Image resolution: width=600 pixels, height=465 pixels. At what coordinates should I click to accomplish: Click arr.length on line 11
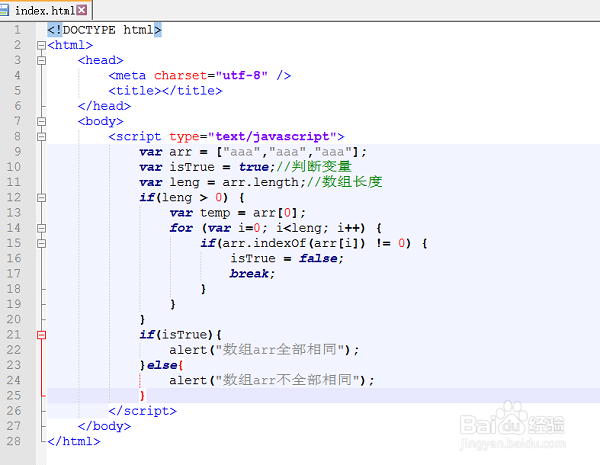click(261, 182)
